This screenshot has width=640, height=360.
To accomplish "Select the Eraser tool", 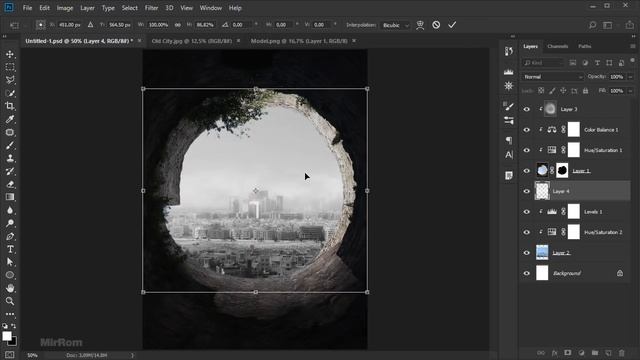I will 10,184.
